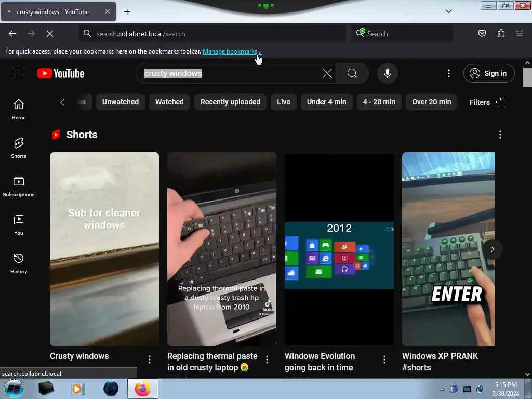Open the Crusty windows short title
Screen dimensions: 532x399
click(x=79, y=356)
